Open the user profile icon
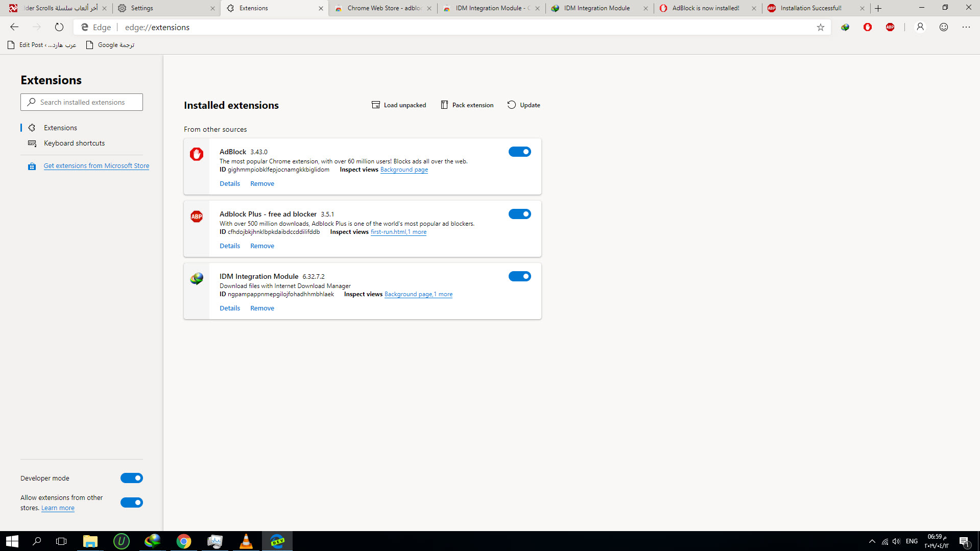980x551 pixels. pyautogui.click(x=920, y=27)
